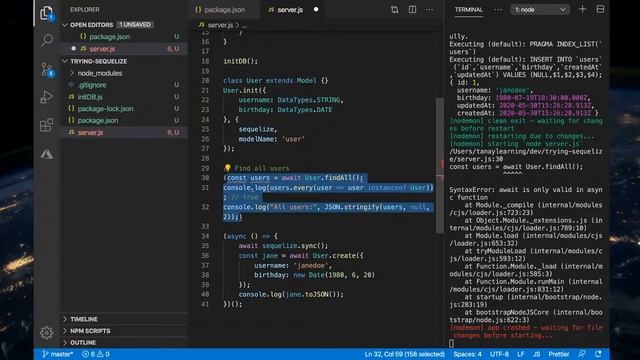
Task: Click the Prettier status bar item
Action: (558, 354)
